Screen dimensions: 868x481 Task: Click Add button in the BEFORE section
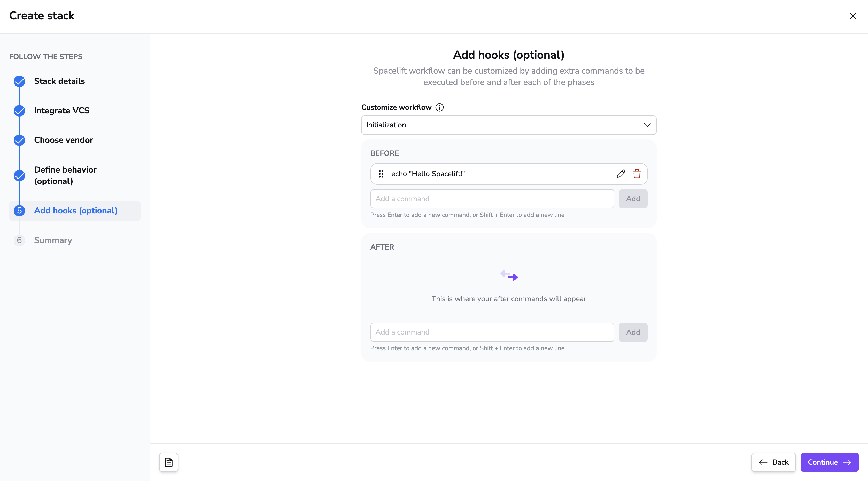coord(633,199)
